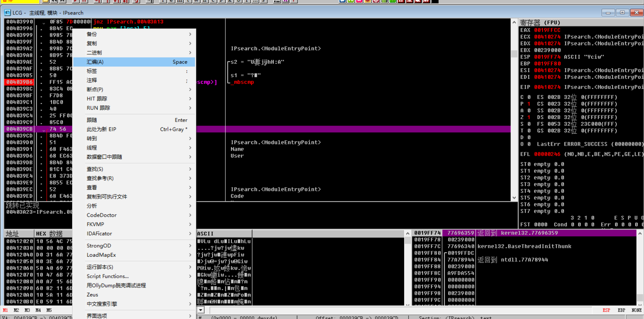Click the Z flag value
Image resolution: width=644 pixels, height=319 pixels.
[x=529, y=117]
